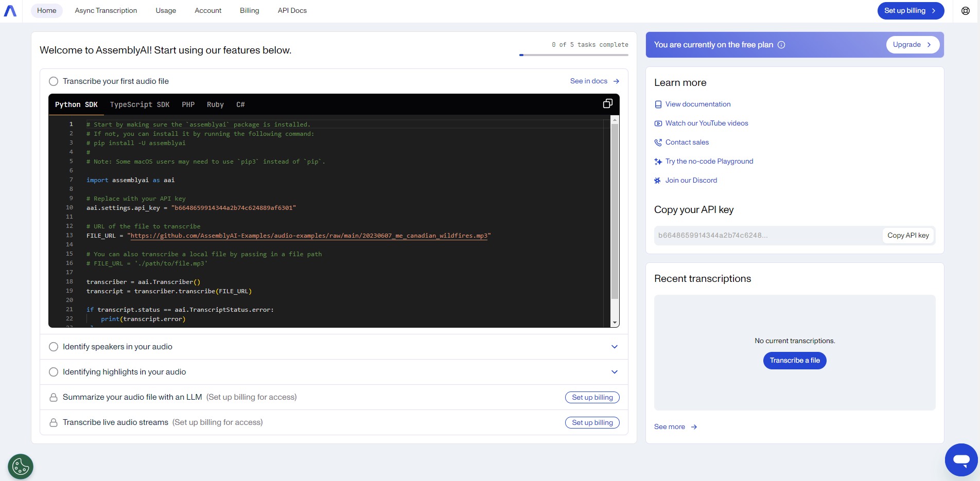Click the YouTube videos play icon

click(x=658, y=123)
